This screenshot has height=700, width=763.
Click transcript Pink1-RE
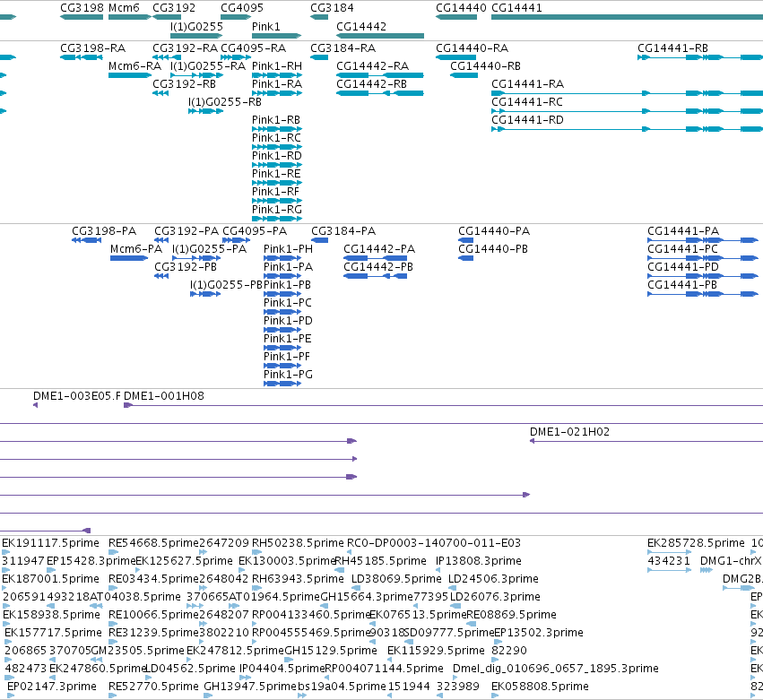pos(276,174)
